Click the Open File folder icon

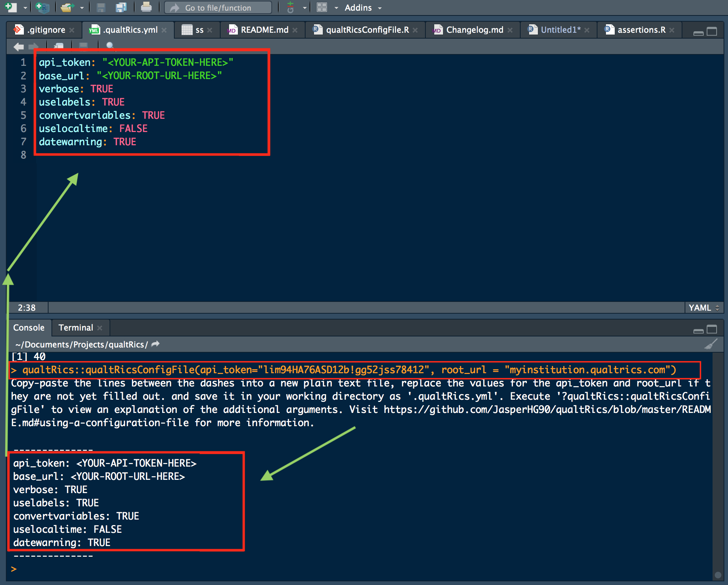(67, 7)
